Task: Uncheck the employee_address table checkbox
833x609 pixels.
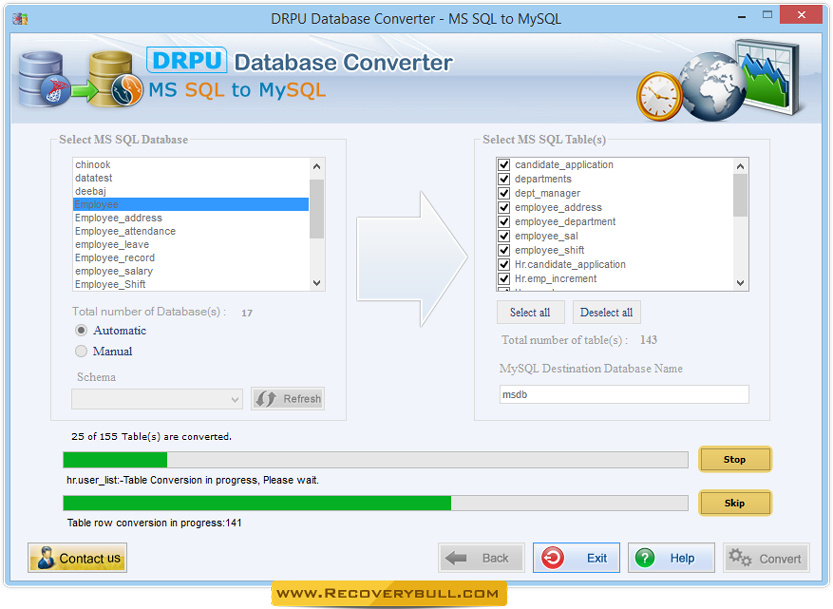Action: [x=504, y=207]
